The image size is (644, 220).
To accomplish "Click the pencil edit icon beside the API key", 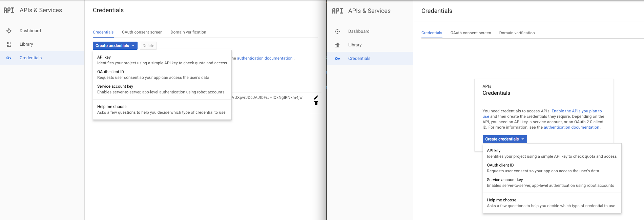I will (316, 97).
